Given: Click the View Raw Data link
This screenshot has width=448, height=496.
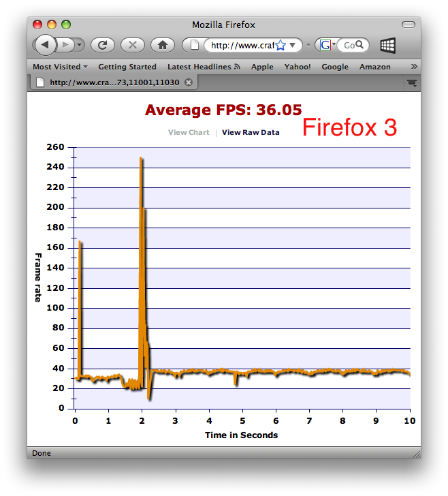Looking at the screenshot, I should pyautogui.click(x=251, y=133).
